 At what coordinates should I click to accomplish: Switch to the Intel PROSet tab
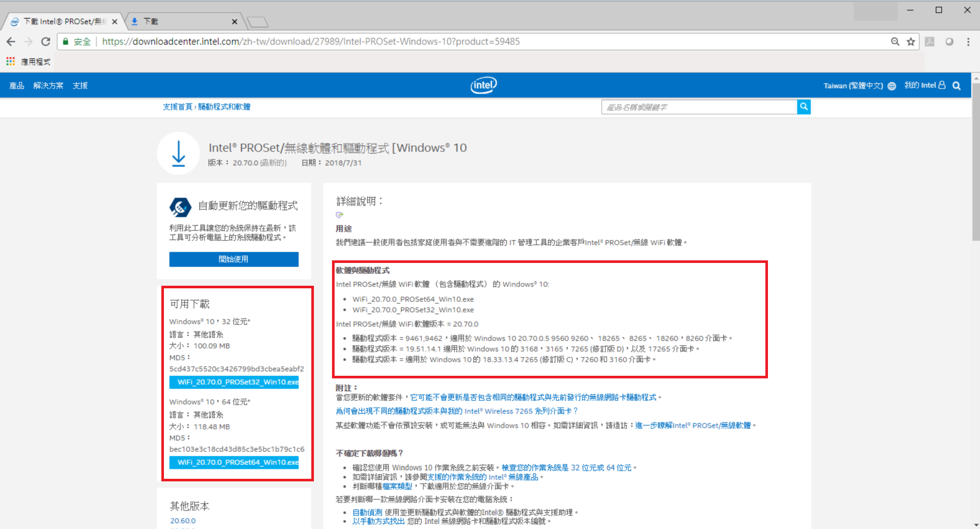pyautogui.click(x=63, y=22)
